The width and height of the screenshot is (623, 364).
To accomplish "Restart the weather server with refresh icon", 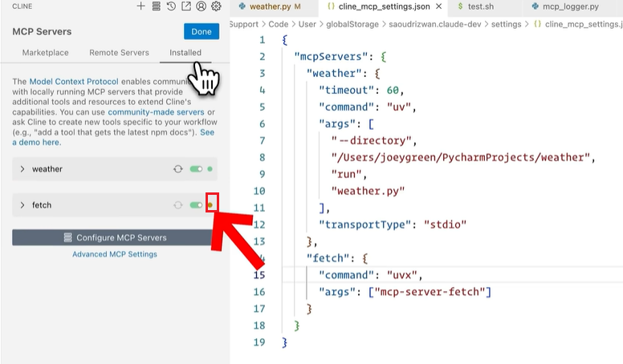I will coord(178,169).
